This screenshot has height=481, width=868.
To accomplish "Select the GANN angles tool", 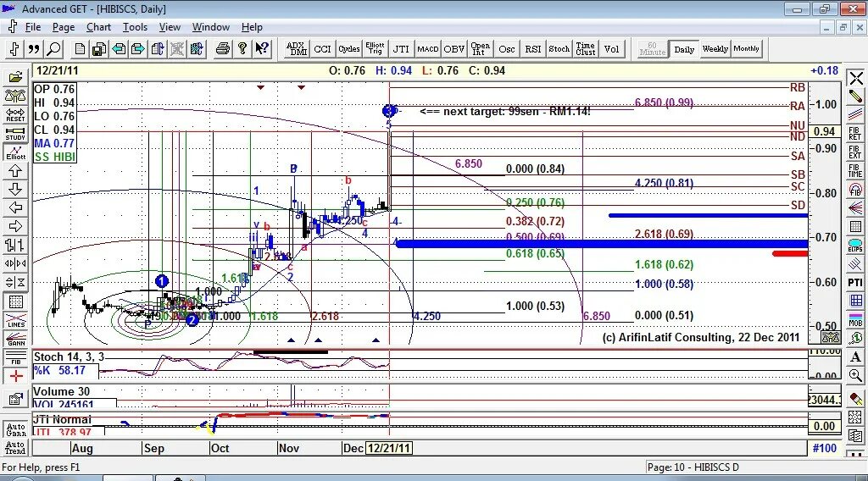I will point(15,339).
